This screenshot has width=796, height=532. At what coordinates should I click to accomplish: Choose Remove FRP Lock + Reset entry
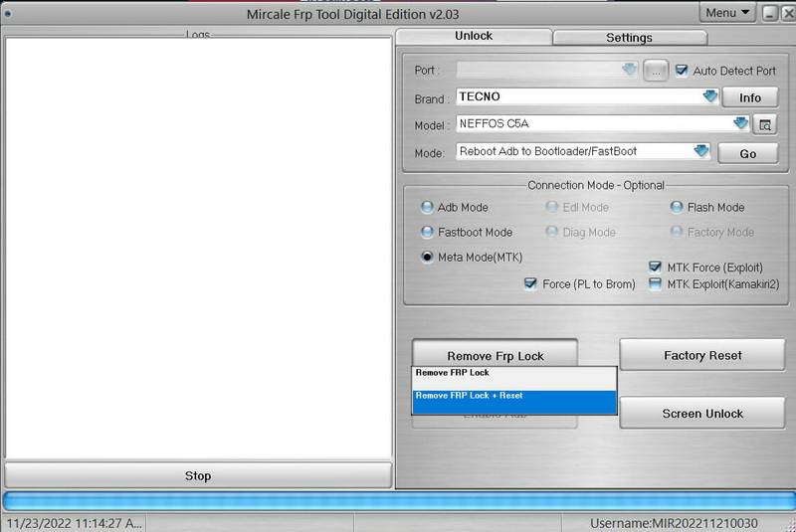coord(514,402)
